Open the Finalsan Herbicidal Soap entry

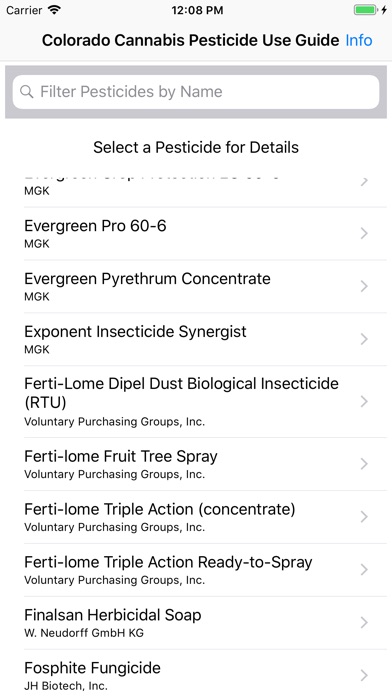[196, 623]
